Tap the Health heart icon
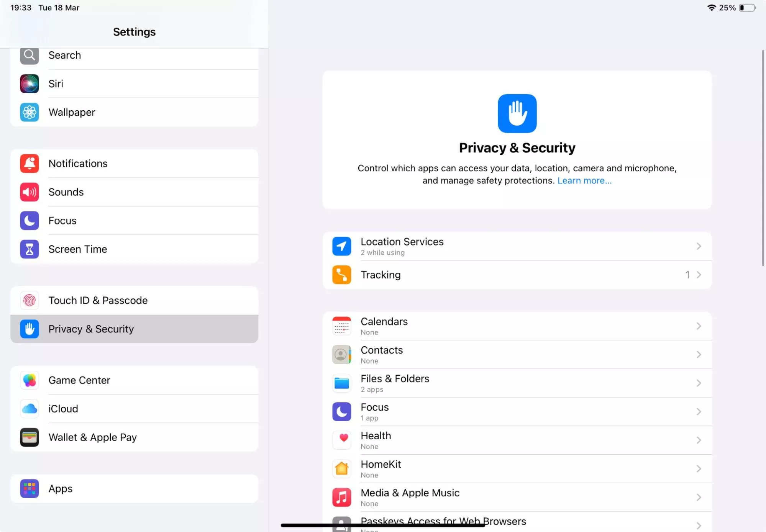 (x=342, y=440)
